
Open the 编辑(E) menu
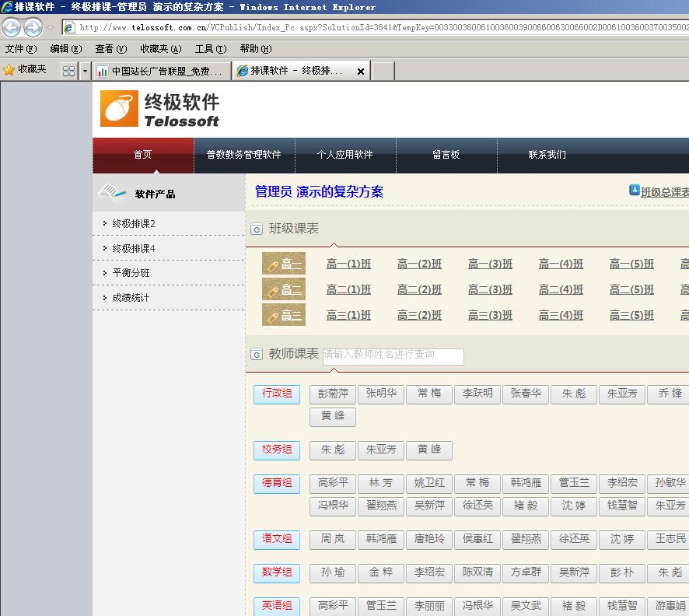(66, 49)
